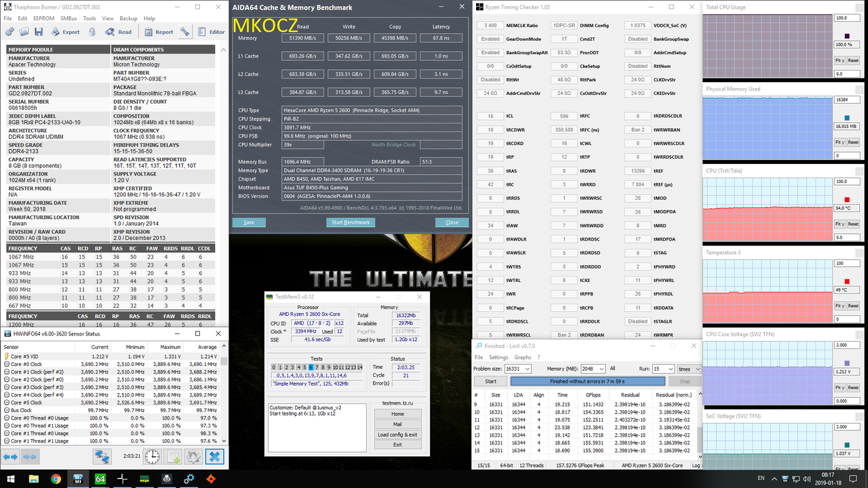The height and width of the screenshot is (488, 868).
Task: Click Reset in CPU (Tctl/Tdie) graph
Action: 853,224
